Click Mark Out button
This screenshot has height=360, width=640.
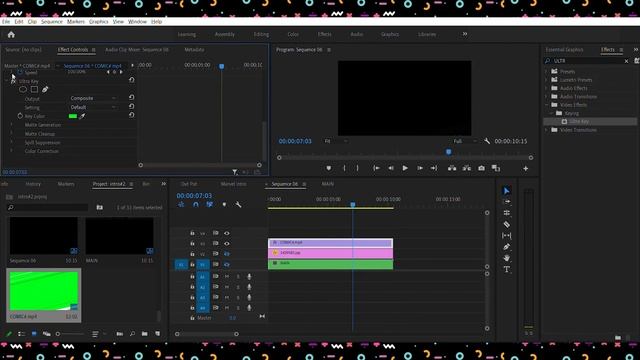(x=357, y=168)
